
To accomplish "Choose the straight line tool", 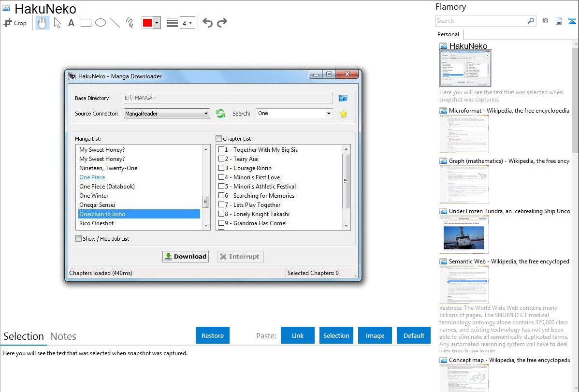I will [x=115, y=23].
